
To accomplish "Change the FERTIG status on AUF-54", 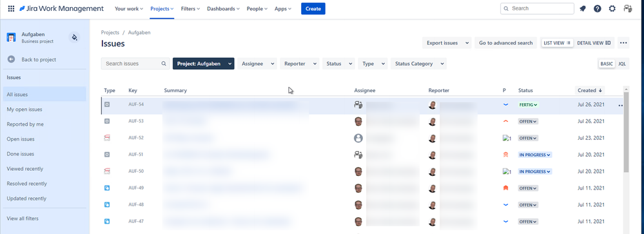I will click(528, 104).
